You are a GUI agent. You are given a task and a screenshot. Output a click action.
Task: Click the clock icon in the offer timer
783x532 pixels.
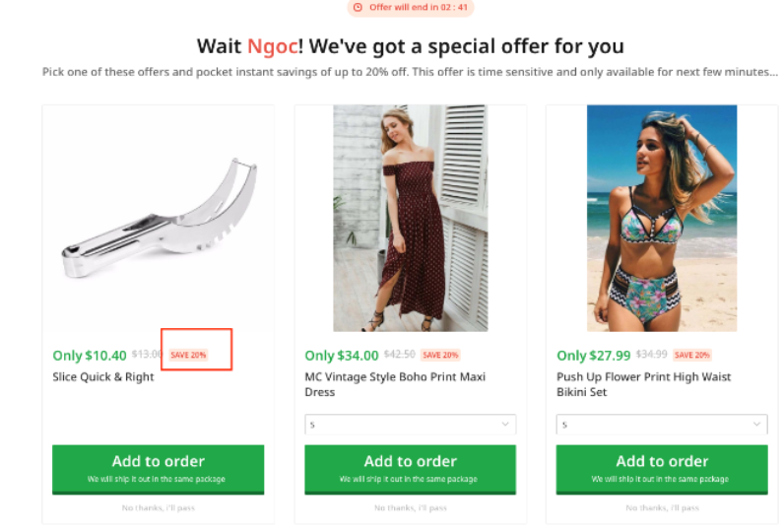point(358,7)
